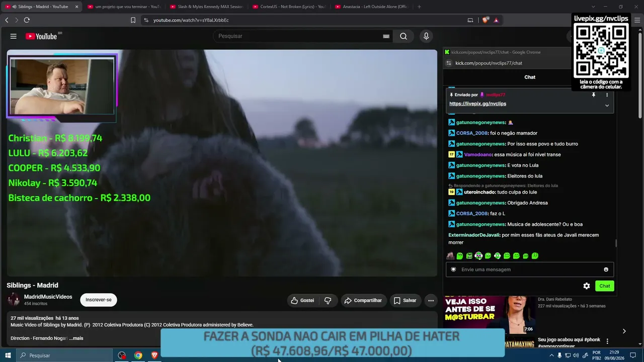Click the browser address bar URL
Viewport: 644px width, 362px height.
[x=191, y=20]
